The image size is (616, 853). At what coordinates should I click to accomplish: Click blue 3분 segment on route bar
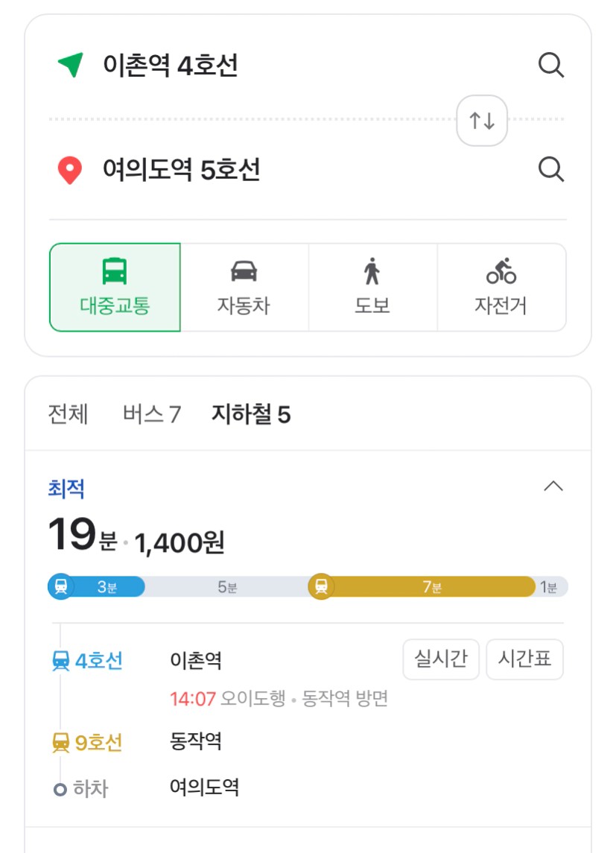point(97,586)
